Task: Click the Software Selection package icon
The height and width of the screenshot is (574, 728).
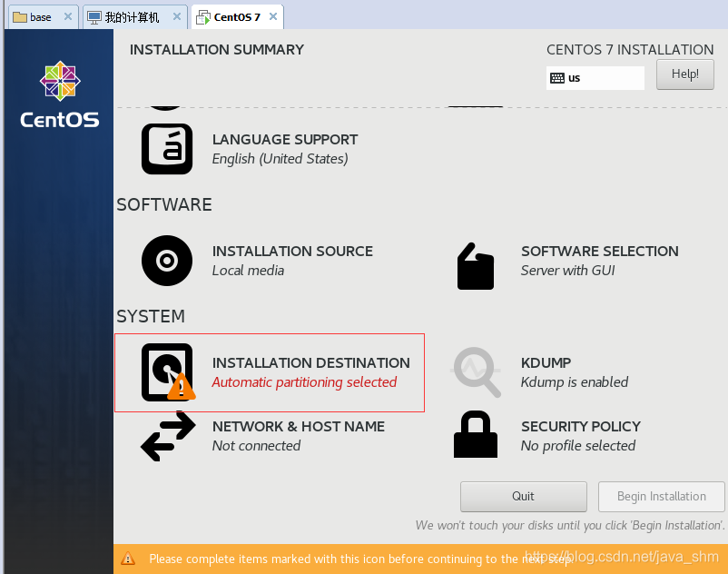Action: (x=476, y=266)
